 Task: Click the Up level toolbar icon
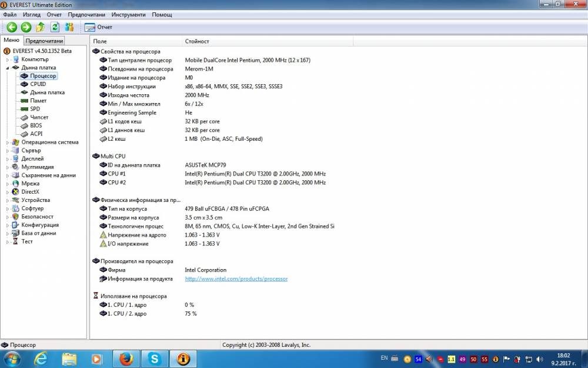(41, 27)
